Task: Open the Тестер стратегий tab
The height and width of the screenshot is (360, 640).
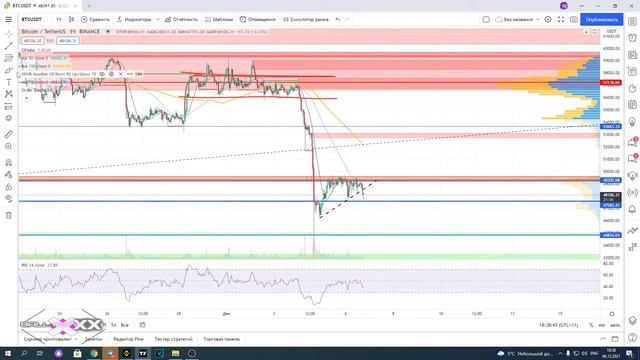Action: coord(173,339)
